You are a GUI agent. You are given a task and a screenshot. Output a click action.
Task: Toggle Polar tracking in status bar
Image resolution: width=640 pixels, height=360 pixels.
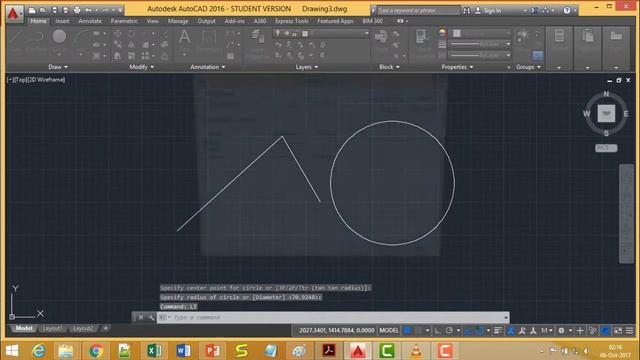[x=449, y=330]
